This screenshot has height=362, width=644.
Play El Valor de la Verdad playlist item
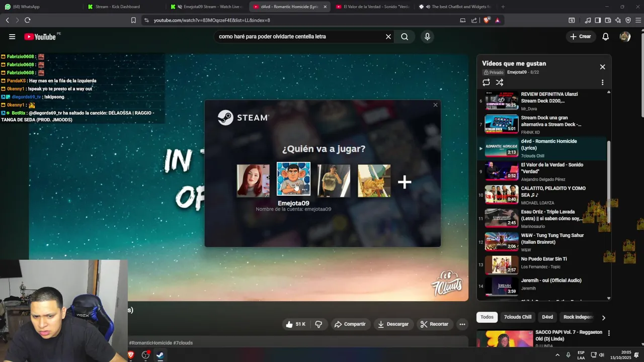542,171
